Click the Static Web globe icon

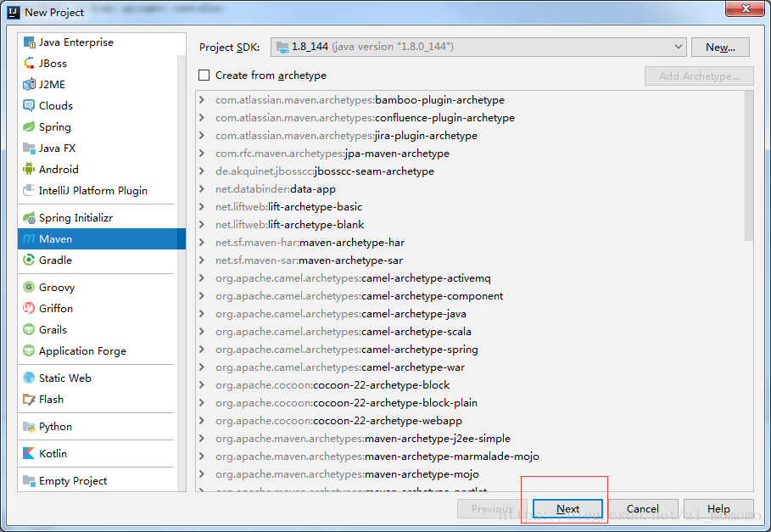point(29,378)
